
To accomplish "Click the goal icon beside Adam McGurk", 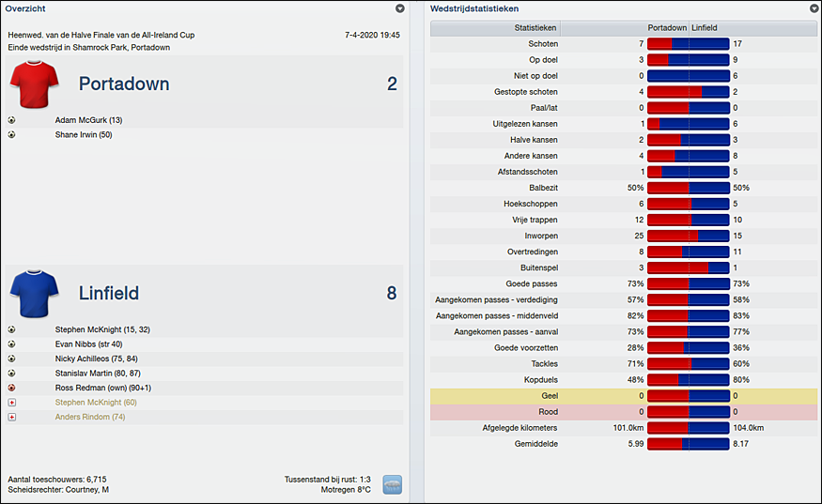I will (11, 120).
